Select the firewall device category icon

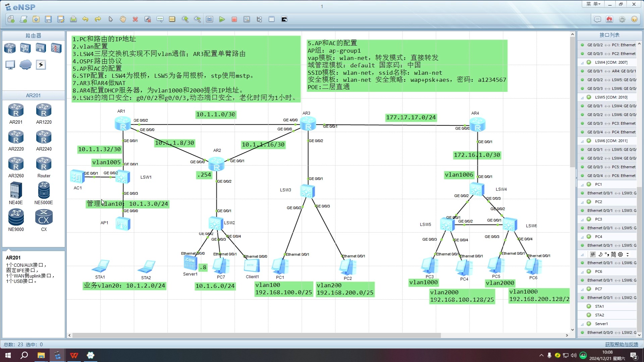click(x=56, y=48)
